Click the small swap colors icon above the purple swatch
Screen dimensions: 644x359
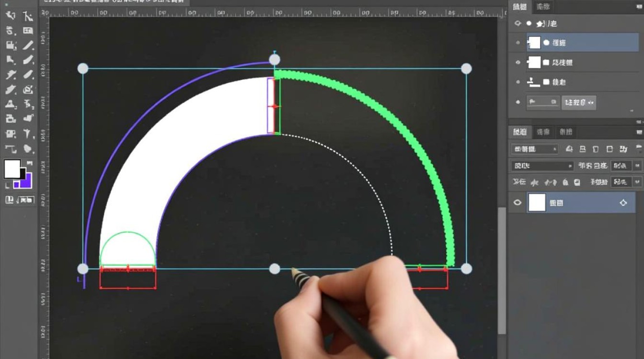pyautogui.click(x=30, y=164)
